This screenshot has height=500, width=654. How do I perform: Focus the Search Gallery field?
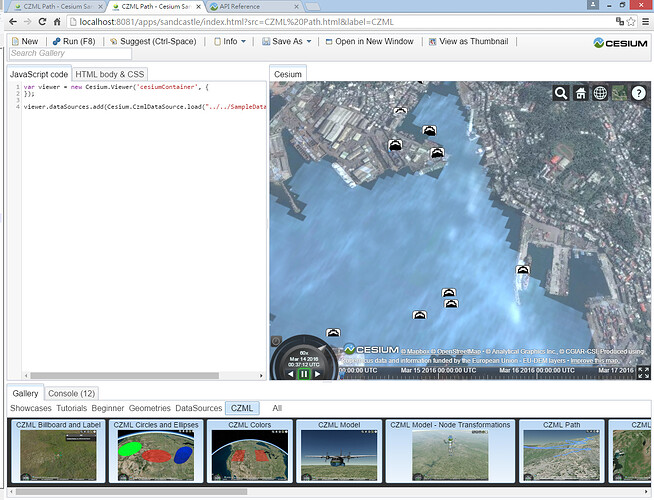tap(70, 53)
